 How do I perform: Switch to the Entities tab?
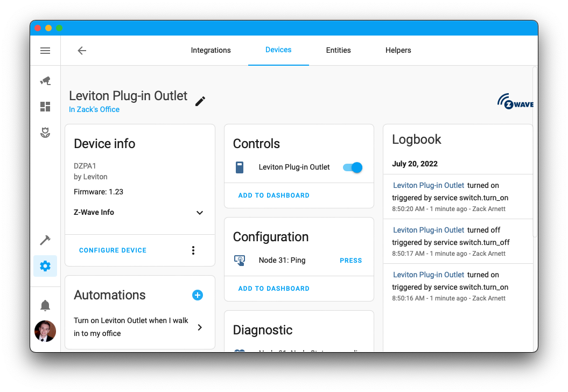pyautogui.click(x=338, y=50)
